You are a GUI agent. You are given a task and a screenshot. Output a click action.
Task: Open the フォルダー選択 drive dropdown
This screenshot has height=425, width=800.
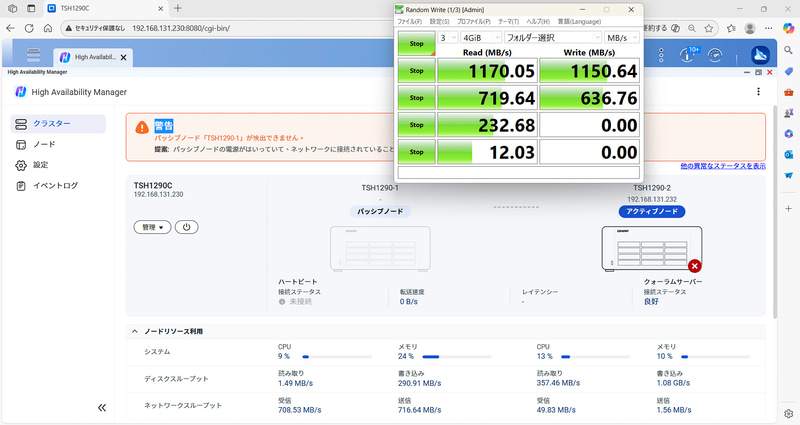(553, 38)
